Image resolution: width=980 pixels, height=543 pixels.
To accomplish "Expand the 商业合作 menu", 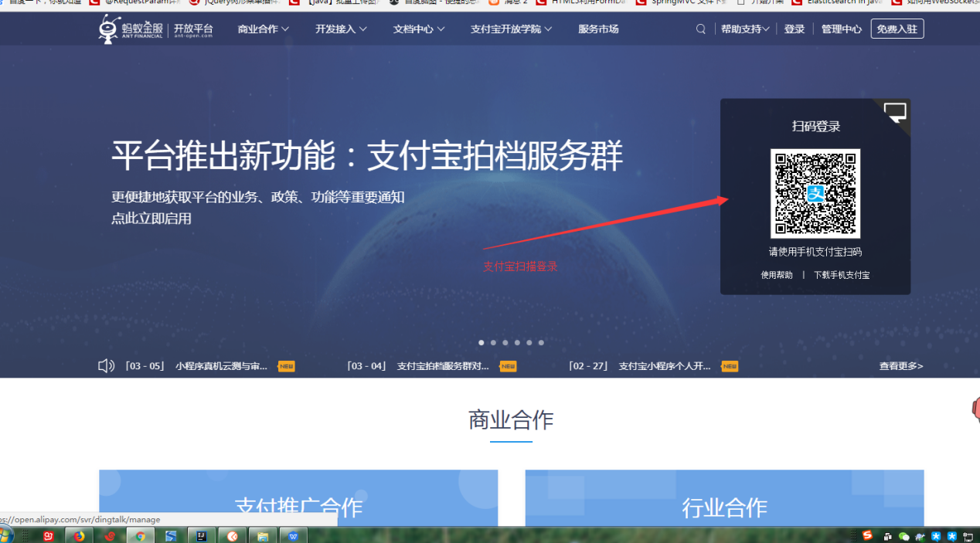I will pyautogui.click(x=264, y=29).
